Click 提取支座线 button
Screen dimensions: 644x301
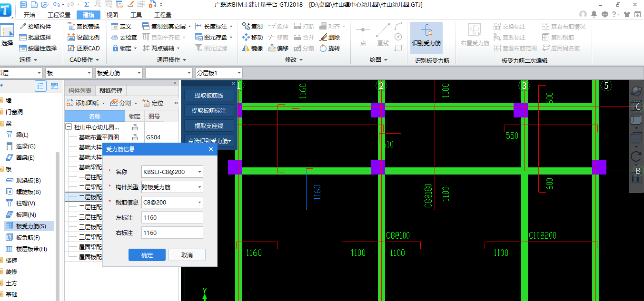[209, 126]
